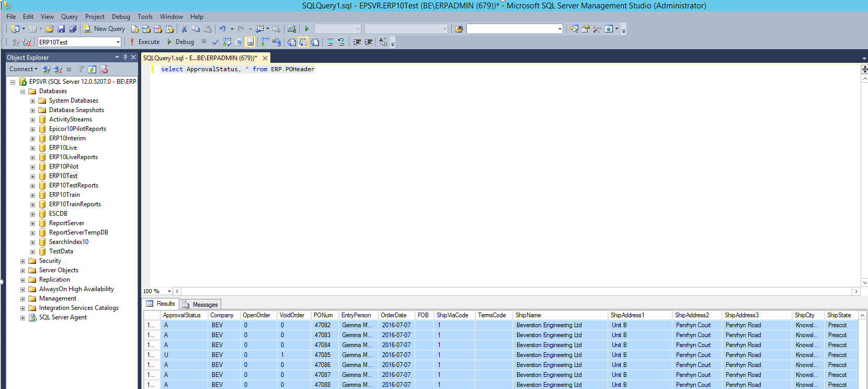Pin the Object Explorer panel
This screenshot has height=389, width=868.
[125, 57]
